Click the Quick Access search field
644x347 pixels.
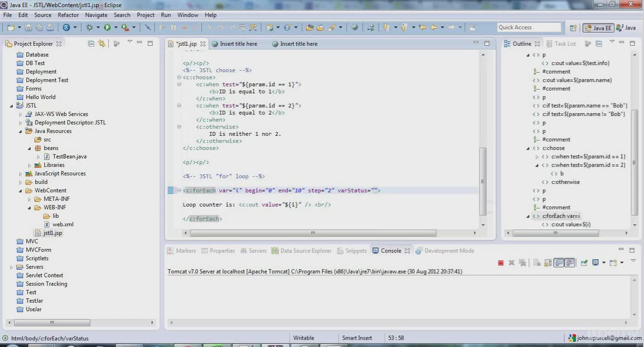(529, 27)
